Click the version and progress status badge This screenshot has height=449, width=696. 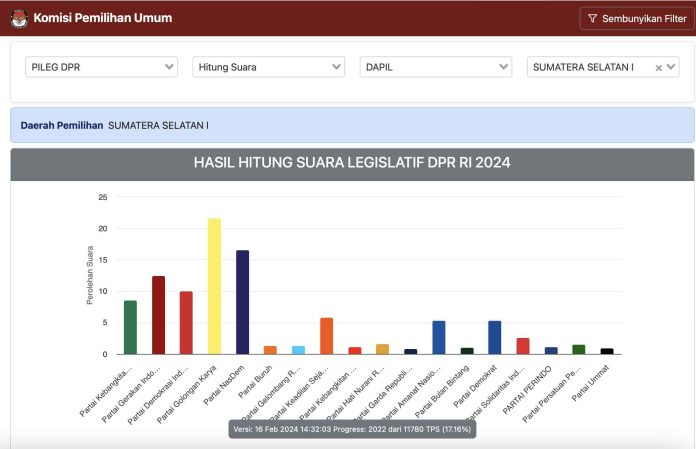coord(352,429)
